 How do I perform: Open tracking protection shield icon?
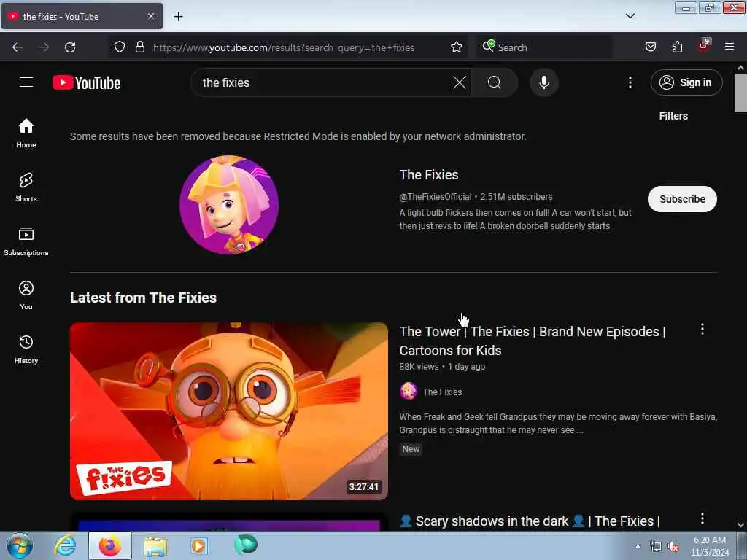(120, 47)
